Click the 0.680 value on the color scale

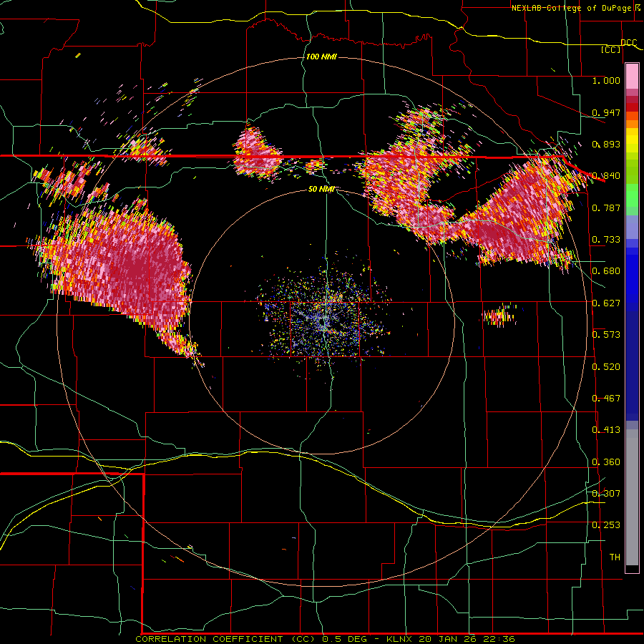pos(606,271)
